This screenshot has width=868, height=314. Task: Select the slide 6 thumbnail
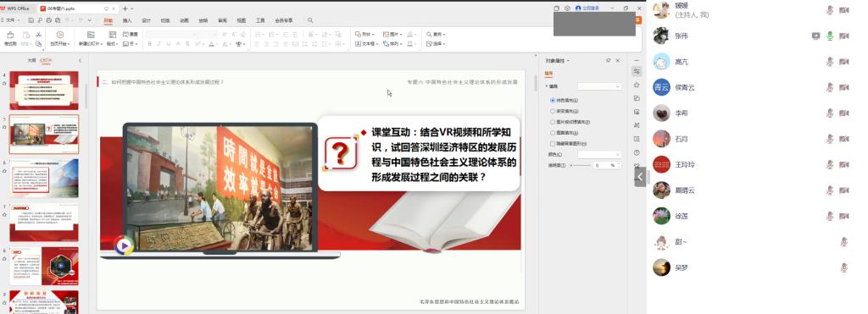[x=44, y=179]
